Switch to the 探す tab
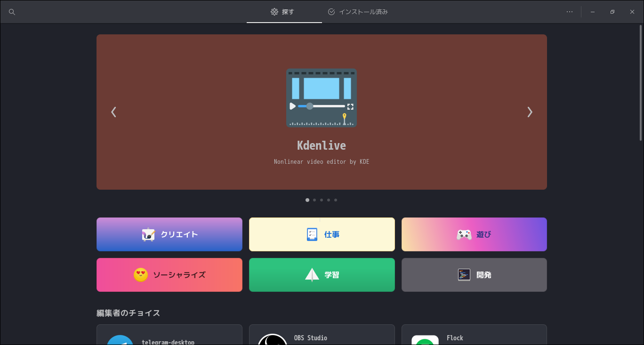The image size is (644, 345). click(x=284, y=12)
